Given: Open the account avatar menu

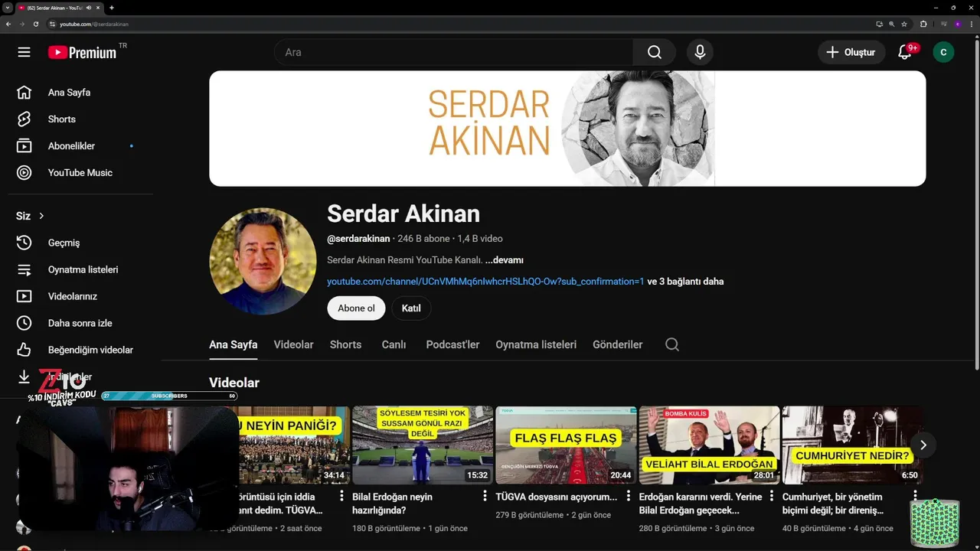Looking at the screenshot, I should (x=943, y=52).
